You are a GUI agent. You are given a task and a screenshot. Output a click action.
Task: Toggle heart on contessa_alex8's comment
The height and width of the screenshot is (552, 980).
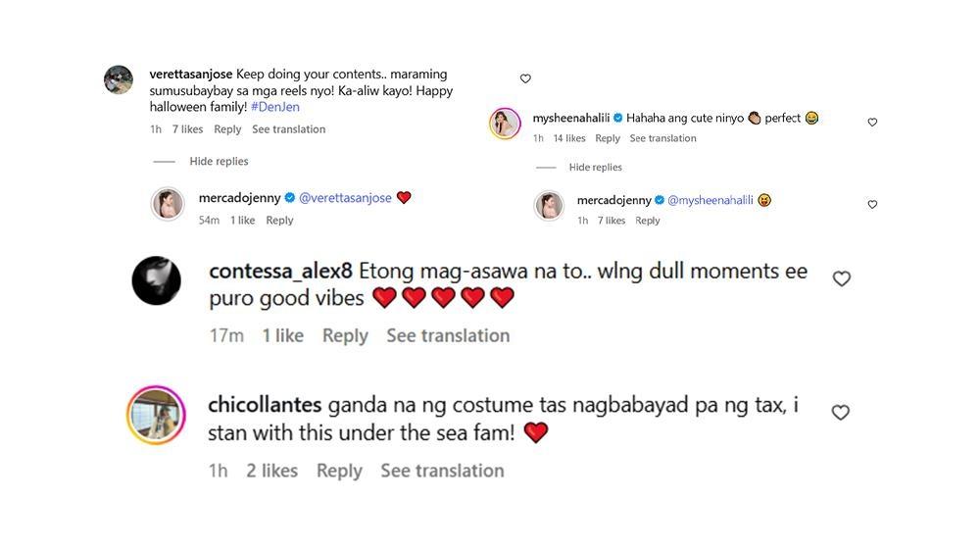[x=841, y=279]
